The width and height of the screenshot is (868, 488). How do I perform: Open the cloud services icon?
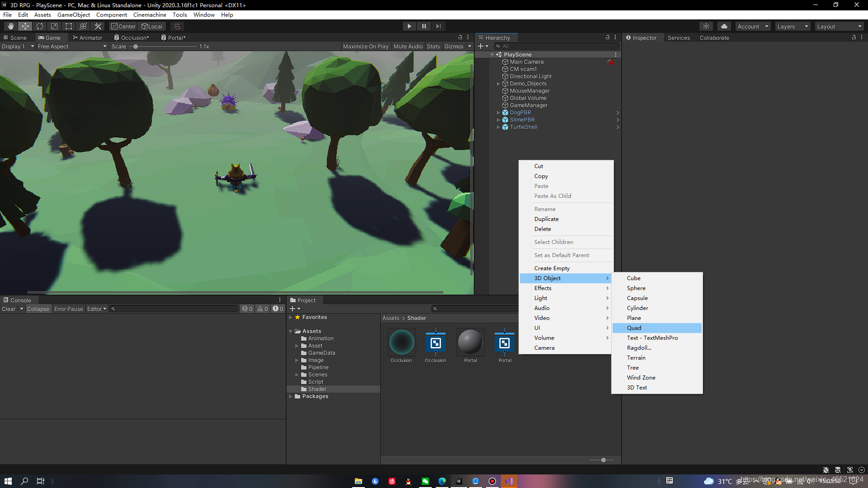724,26
